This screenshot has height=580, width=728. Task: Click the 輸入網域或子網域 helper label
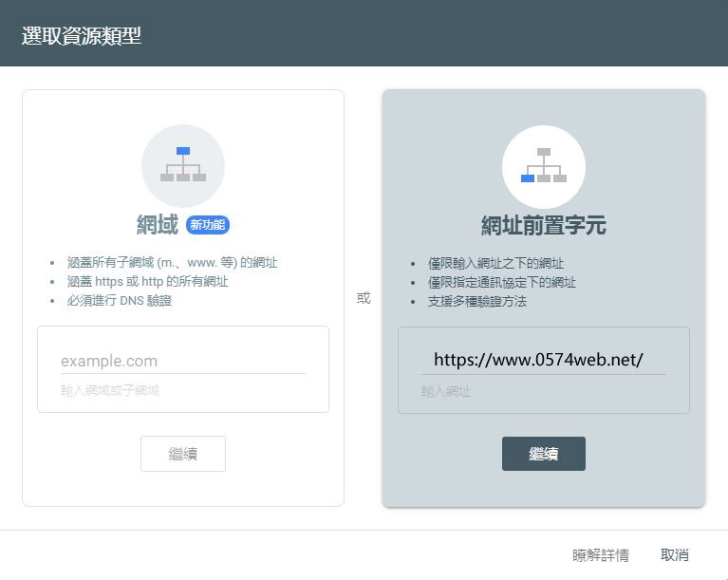click(x=110, y=390)
